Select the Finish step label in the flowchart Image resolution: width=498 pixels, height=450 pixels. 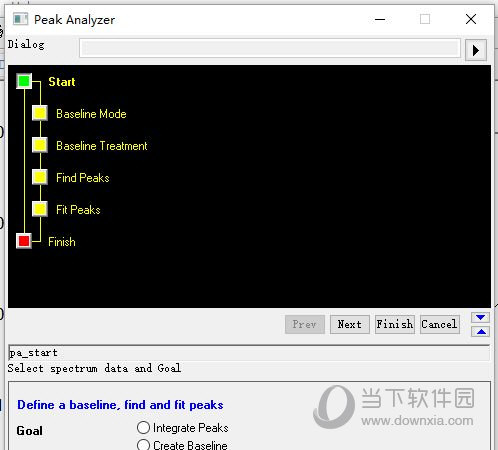click(x=62, y=242)
